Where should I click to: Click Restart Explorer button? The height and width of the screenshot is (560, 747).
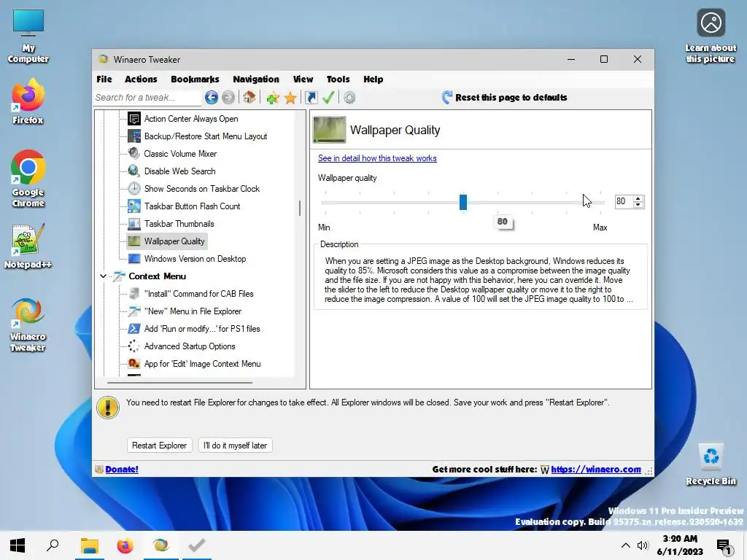[x=159, y=446]
